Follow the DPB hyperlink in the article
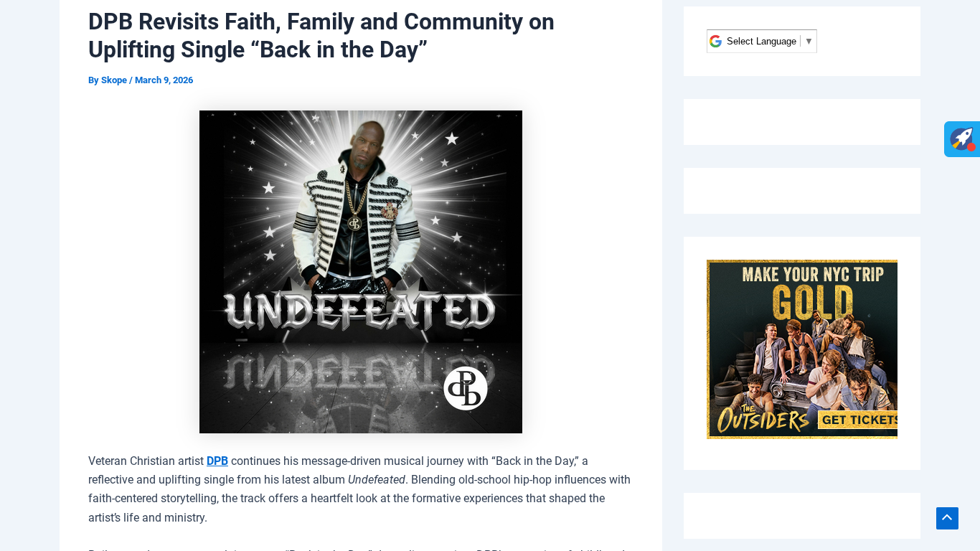 (x=217, y=461)
